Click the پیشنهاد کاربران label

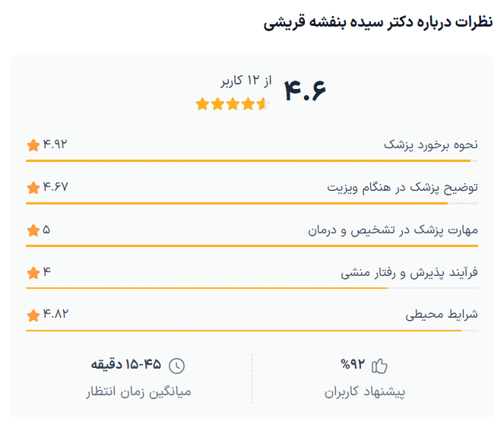(366, 392)
